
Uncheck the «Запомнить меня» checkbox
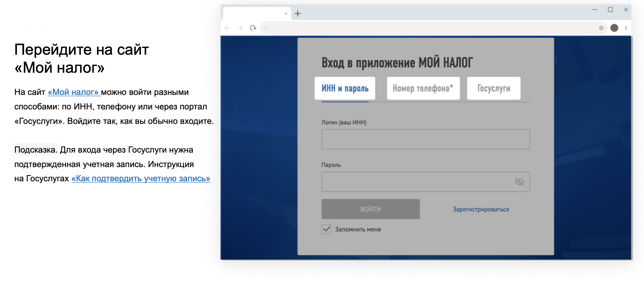[x=326, y=229]
